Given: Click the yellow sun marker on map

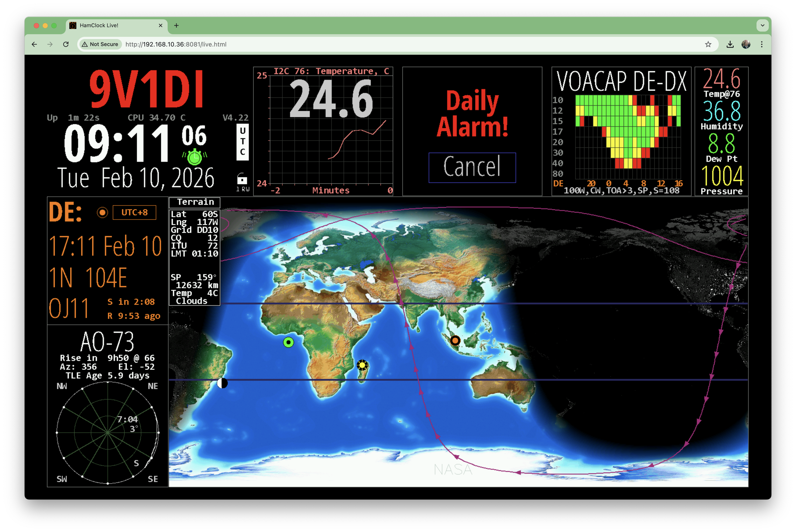Looking at the screenshot, I should [362, 365].
